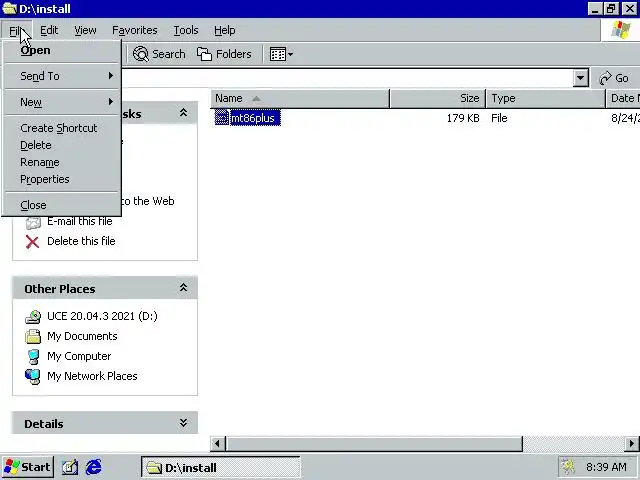Expand the Details panel
Image resolution: width=640 pixels, height=480 pixels.
(x=183, y=423)
